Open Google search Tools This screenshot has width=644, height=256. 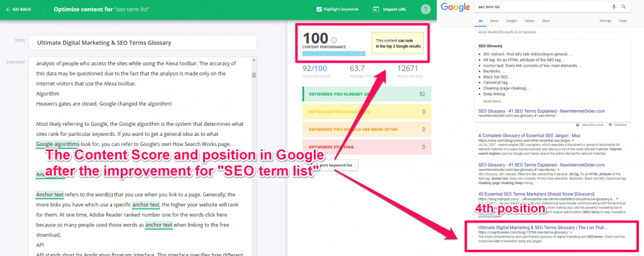tap(623, 21)
